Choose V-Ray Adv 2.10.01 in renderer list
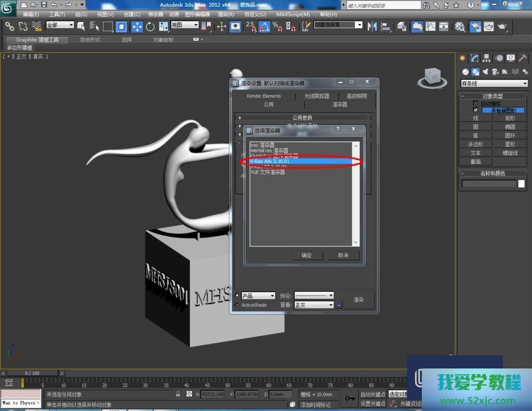This screenshot has height=411, width=532. [271, 161]
